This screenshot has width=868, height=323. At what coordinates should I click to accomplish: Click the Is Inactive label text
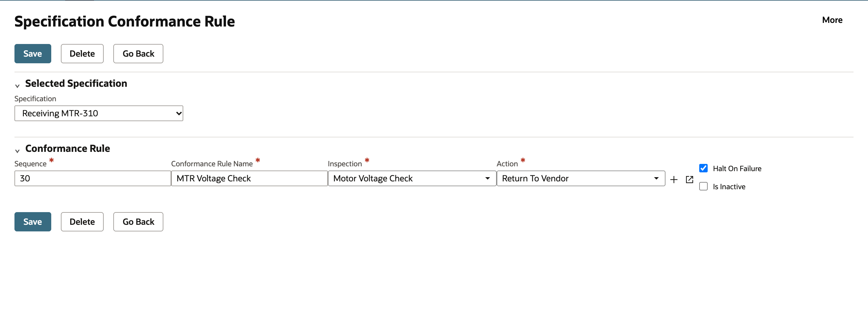[729, 187]
